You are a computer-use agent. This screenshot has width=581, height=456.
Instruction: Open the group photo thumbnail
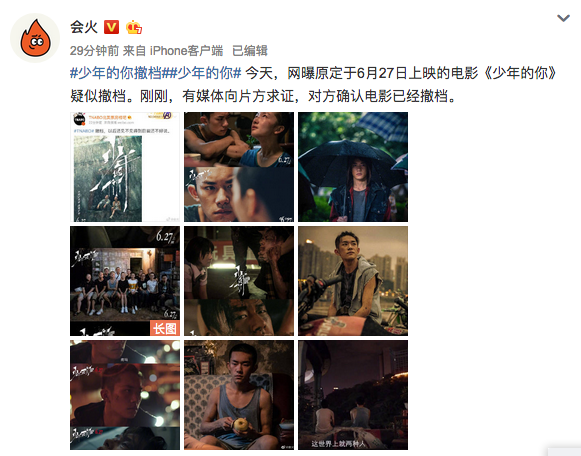pyautogui.click(x=125, y=281)
